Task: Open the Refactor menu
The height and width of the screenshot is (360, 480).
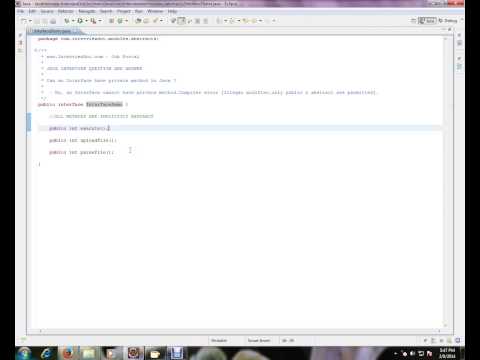Action: pos(66,11)
